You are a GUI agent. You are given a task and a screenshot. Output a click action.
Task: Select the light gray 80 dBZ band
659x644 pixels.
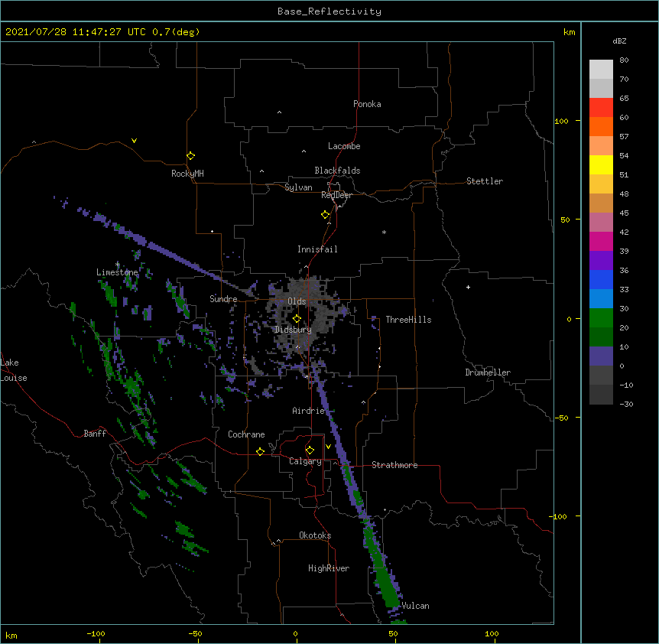point(601,70)
